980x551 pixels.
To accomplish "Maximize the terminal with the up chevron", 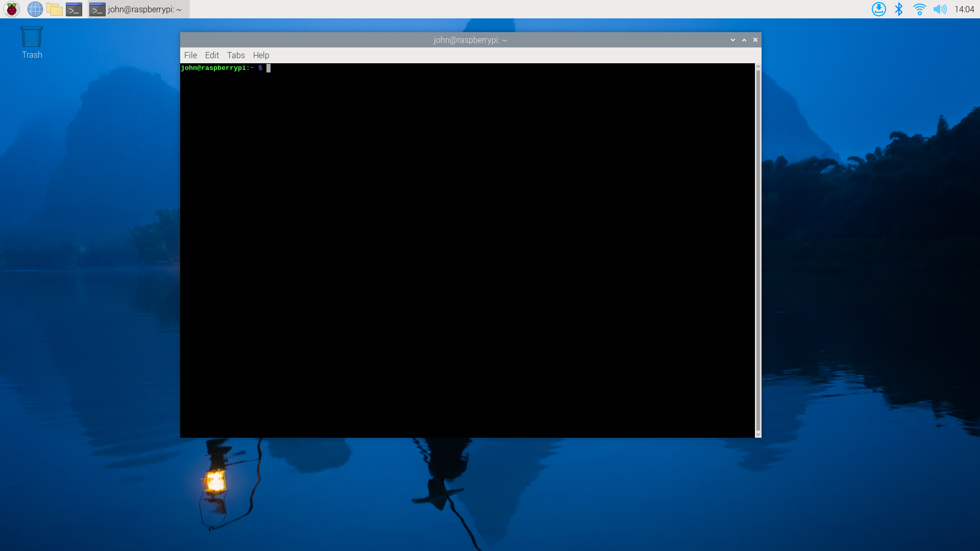I will [x=744, y=40].
